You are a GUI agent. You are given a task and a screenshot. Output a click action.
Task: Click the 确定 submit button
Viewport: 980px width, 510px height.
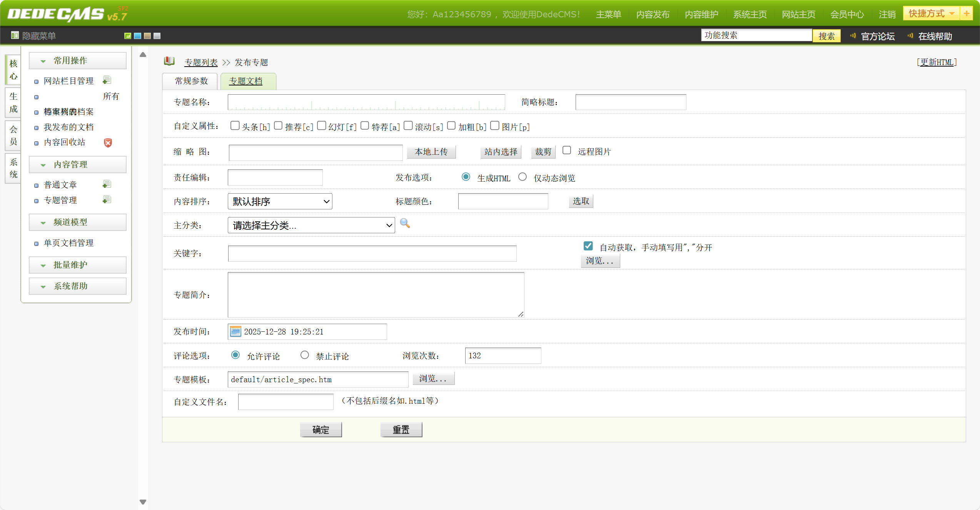(x=321, y=430)
